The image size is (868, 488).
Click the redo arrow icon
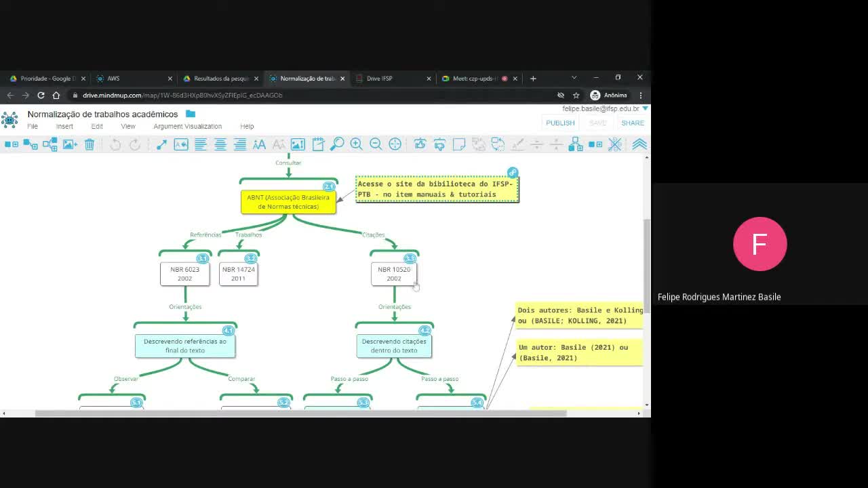(135, 144)
